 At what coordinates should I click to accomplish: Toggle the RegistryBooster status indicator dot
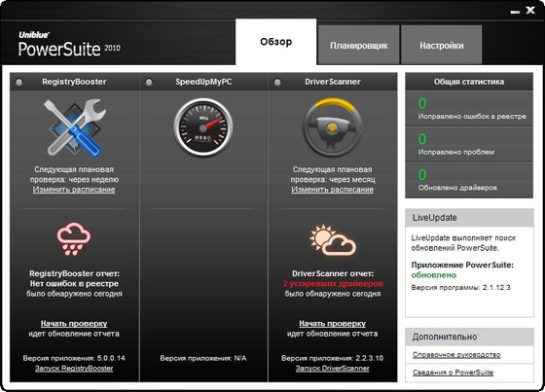[19, 82]
